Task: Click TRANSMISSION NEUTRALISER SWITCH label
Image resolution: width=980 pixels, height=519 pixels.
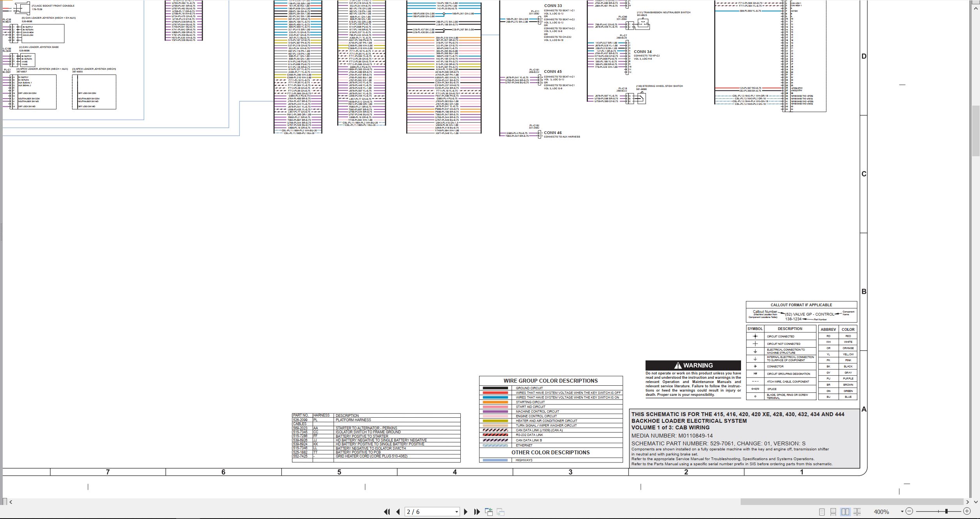Action: pos(663,12)
